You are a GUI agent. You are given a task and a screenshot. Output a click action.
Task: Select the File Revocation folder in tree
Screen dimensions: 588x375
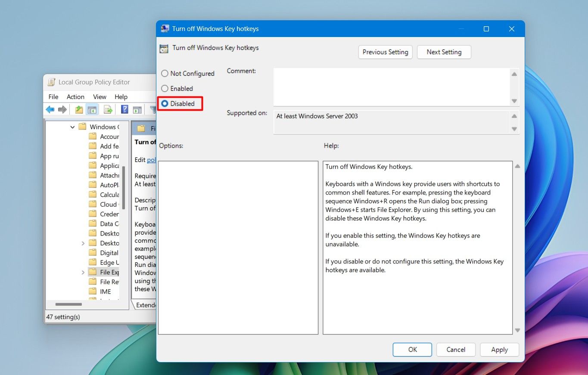coord(104,282)
